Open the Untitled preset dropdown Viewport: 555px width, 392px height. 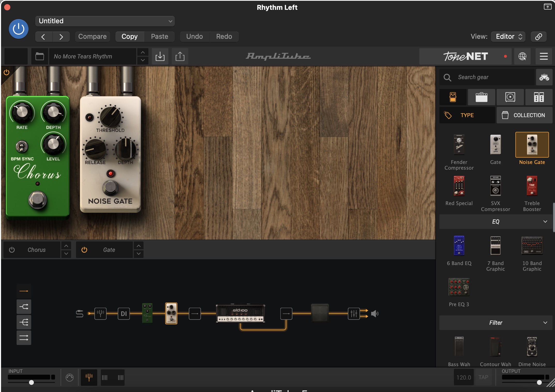click(x=105, y=21)
